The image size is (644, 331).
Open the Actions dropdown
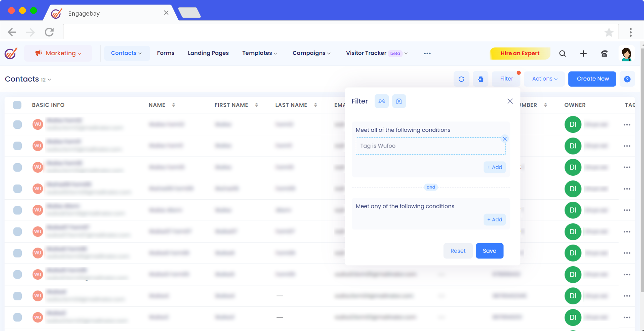click(x=544, y=79)
